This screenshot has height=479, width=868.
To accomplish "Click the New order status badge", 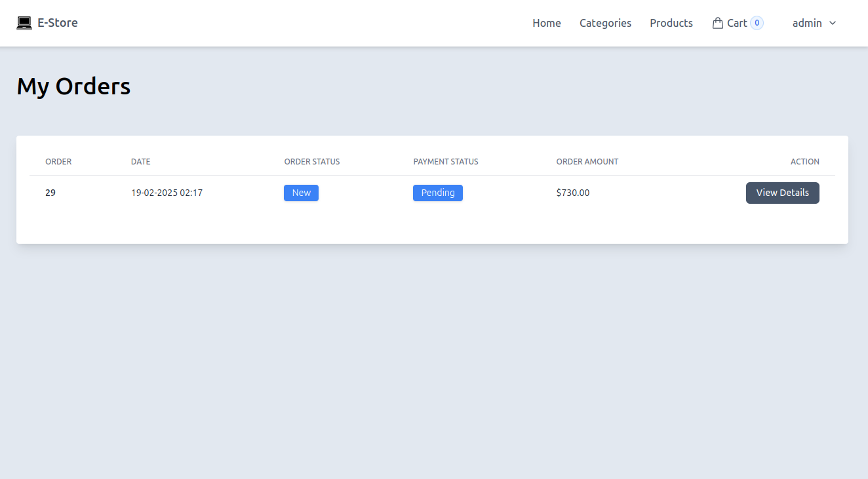I will 301,193.
